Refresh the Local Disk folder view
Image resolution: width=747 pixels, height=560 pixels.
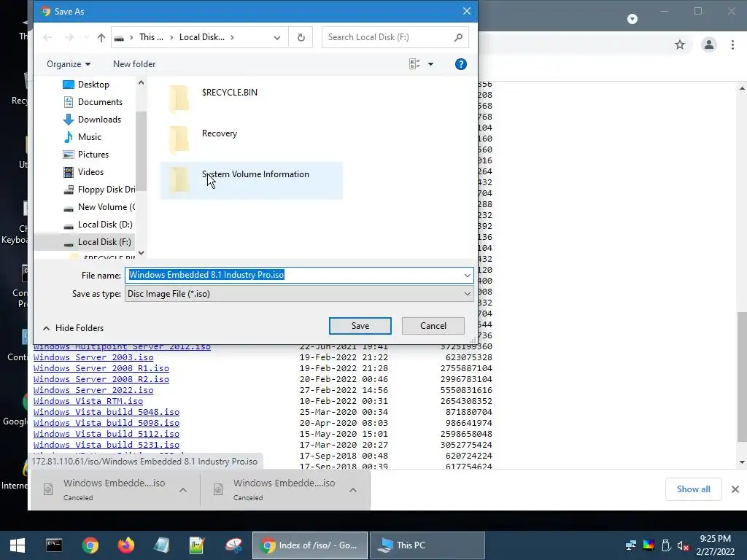(301, 38)
